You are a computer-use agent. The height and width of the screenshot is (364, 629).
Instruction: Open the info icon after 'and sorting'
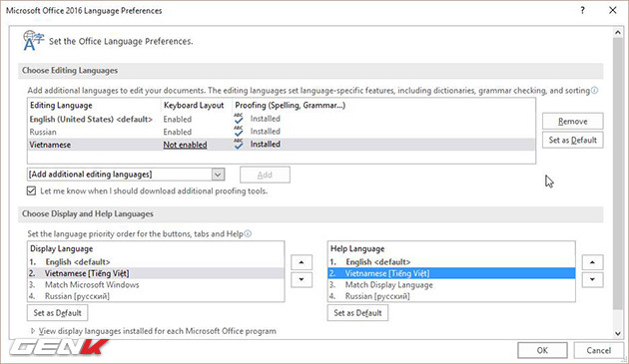coord(594,91)
